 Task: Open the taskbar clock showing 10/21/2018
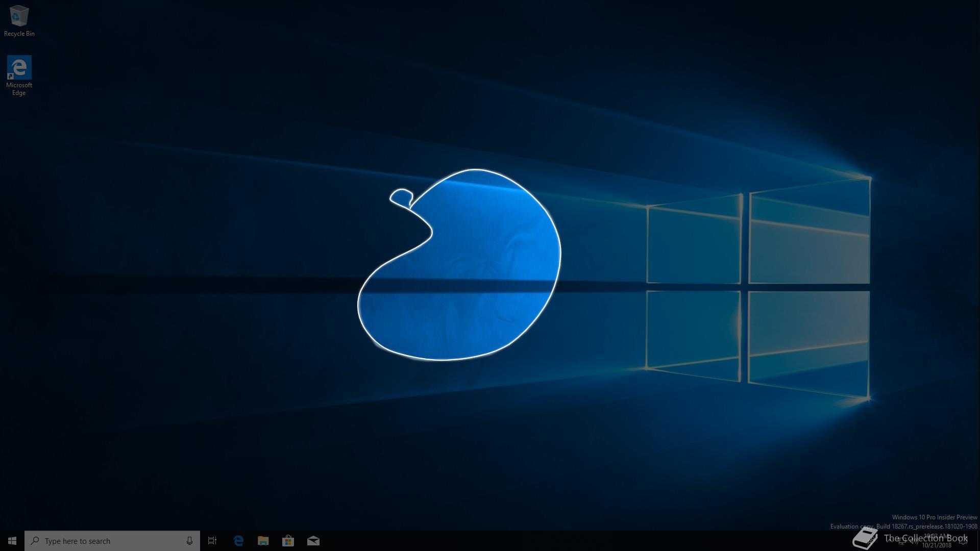pyautogui.click(x=937, y=541)
